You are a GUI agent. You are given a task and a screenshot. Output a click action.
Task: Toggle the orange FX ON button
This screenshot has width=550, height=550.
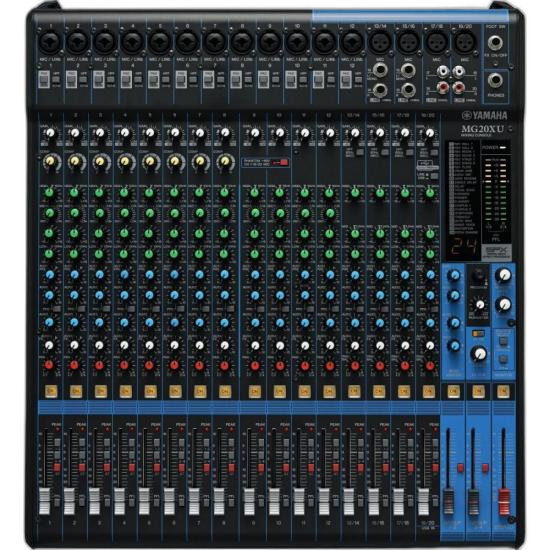pyautogui.click(x=478, y=334)
